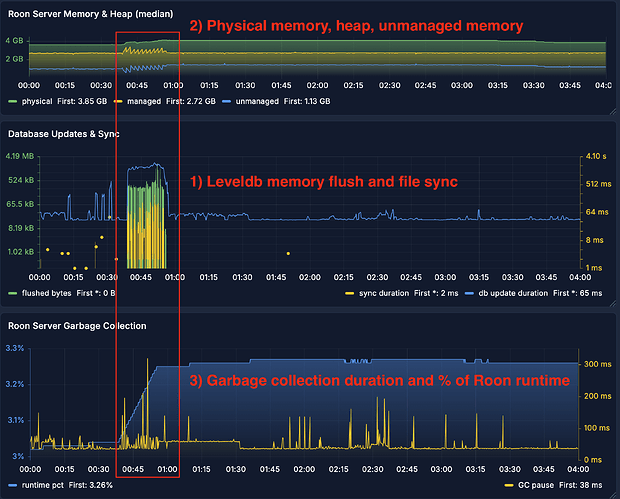Image resolution: width=620 pixels, height=499 pixels.
Task: Click 'First: 1.13 GB' unmanaged value
Action: click(x=307, y=101)
